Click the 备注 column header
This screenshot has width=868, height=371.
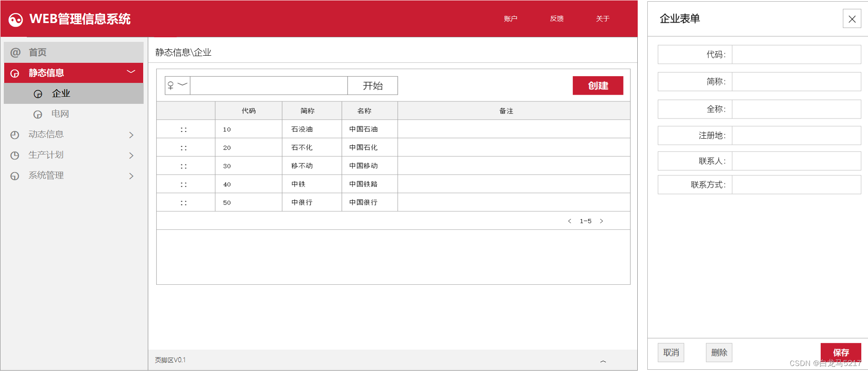[x=514, y=111]
